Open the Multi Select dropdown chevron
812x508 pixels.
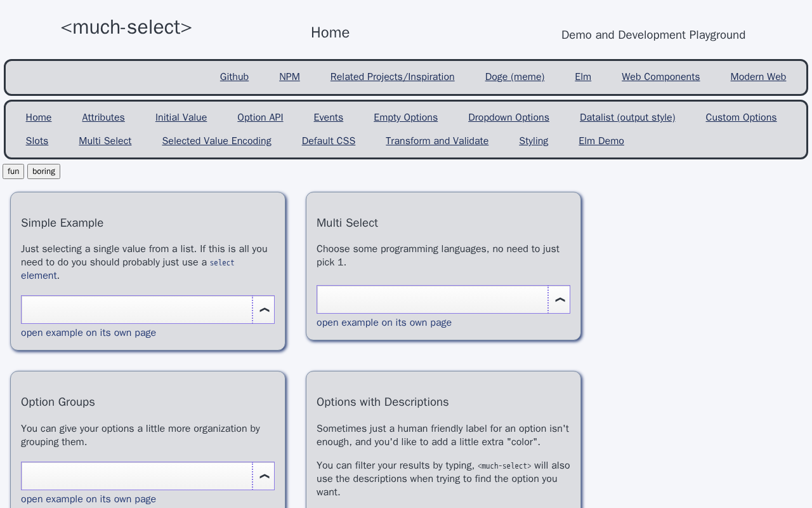pyautogui.click(x=560, y=300)
